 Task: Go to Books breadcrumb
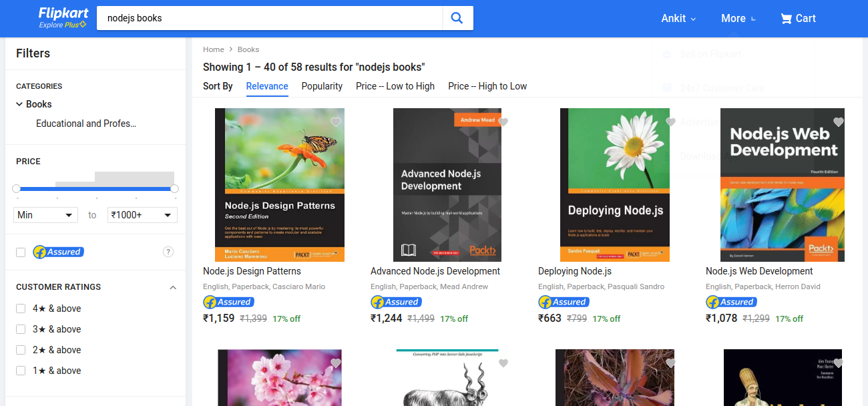point(248,49)
